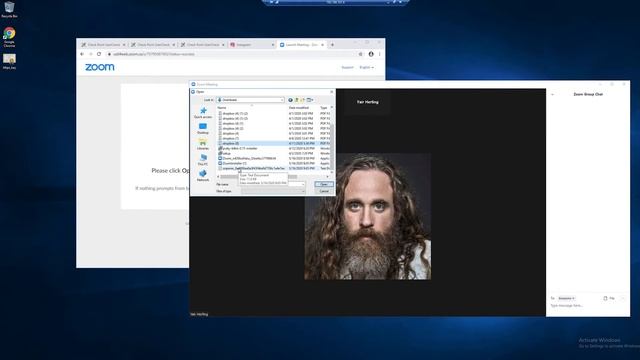Click the Open button in file dialog
Screen dimensions: 640x360
tap(324, 184)
